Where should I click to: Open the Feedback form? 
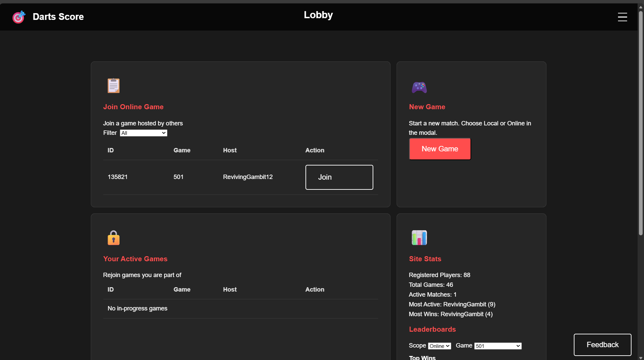point(602,344)
